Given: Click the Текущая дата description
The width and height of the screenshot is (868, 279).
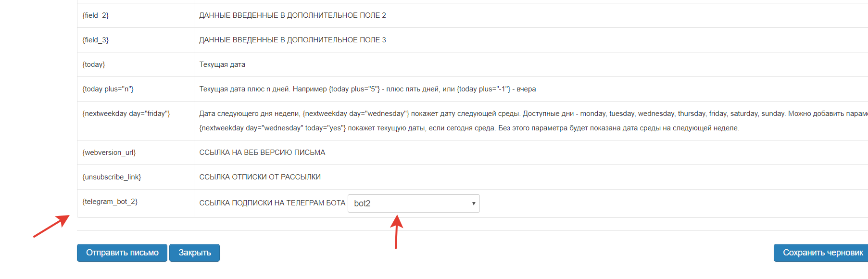Looking at the screenshot, I should click(x=222, y=64).
